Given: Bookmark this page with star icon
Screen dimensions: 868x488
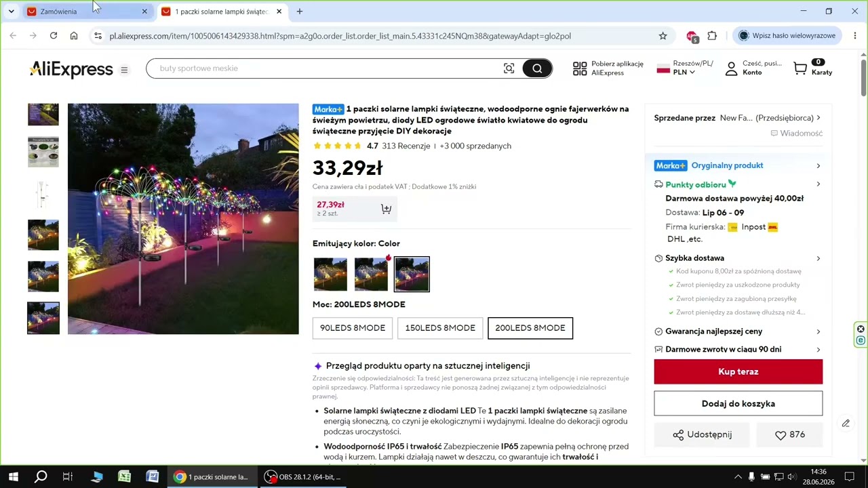Looking at the screenshot, I should pyautogui.click(x=663, y=36).
